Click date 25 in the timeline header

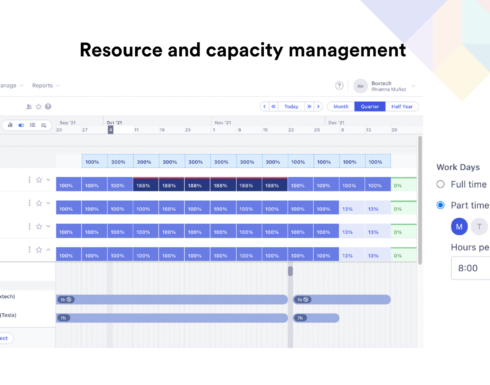[188, 130]
